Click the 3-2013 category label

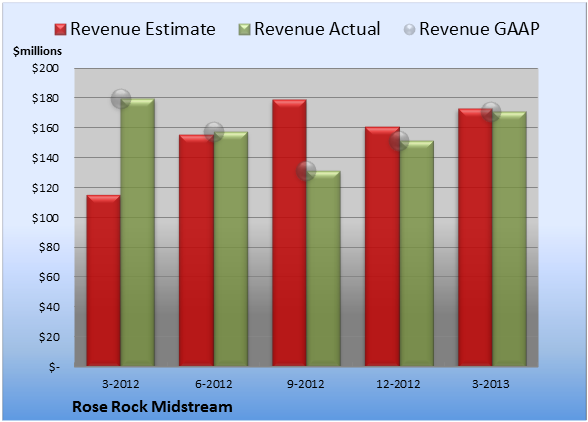click(491, 384)
